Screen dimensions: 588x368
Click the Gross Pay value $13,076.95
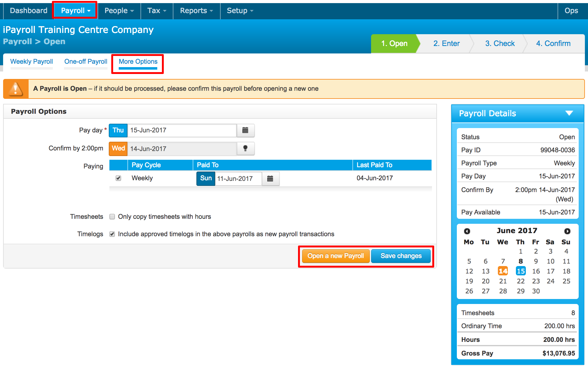[558, 353]
